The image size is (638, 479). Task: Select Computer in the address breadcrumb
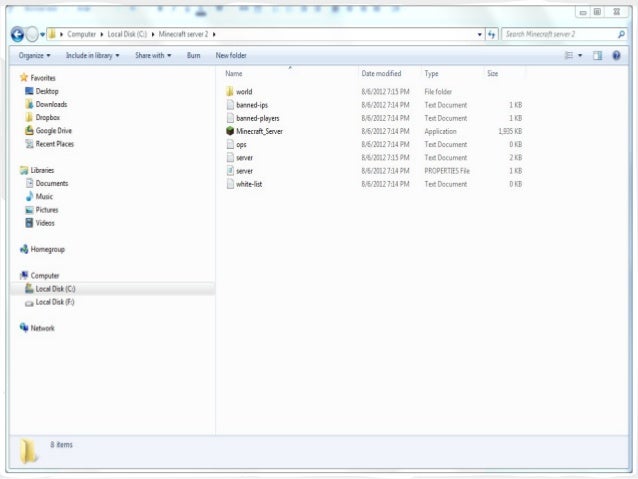[x=81, y=34]
